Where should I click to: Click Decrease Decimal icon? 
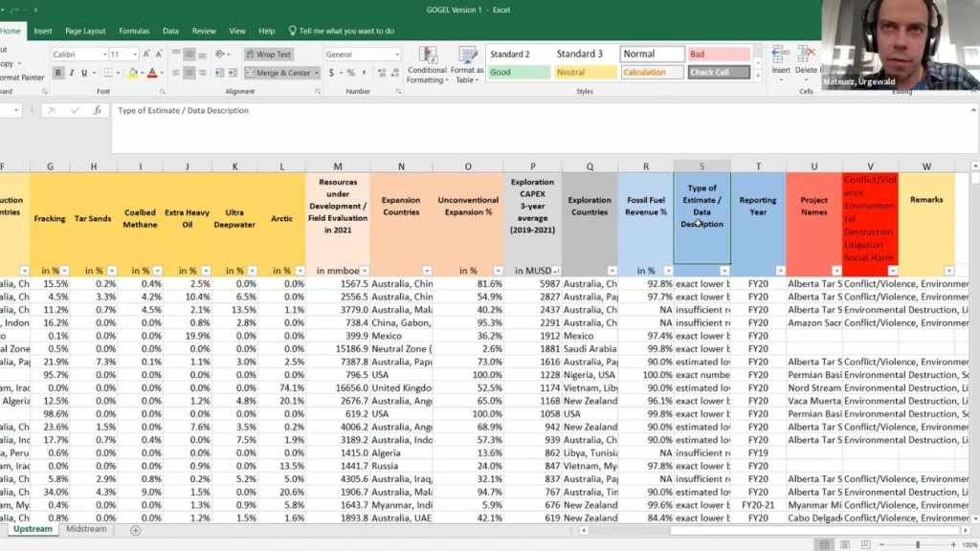coord(395,73)
